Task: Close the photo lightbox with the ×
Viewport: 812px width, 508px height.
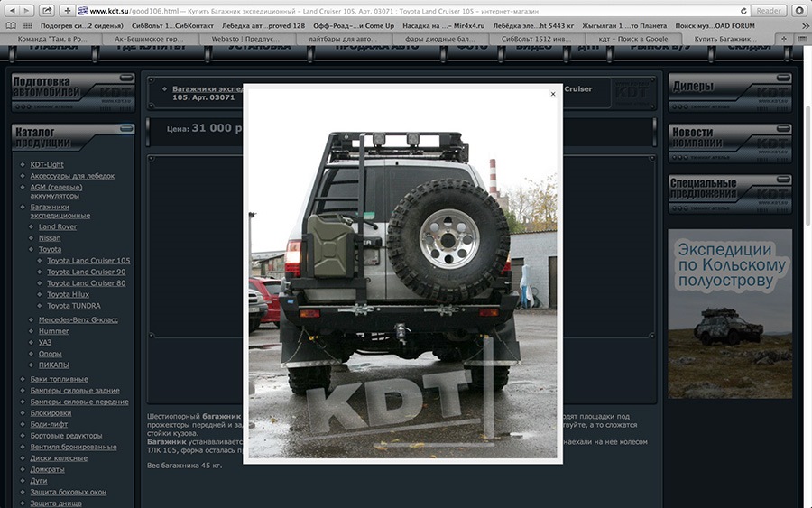Action: 553,94
